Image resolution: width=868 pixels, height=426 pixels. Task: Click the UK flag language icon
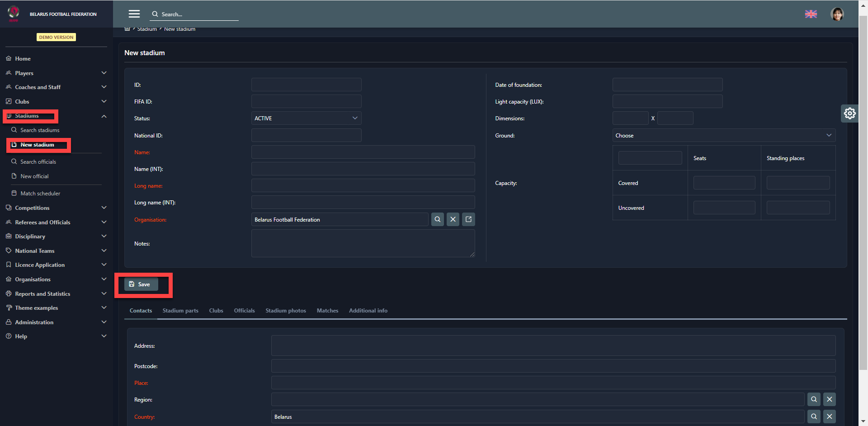(x=811, y=14)
